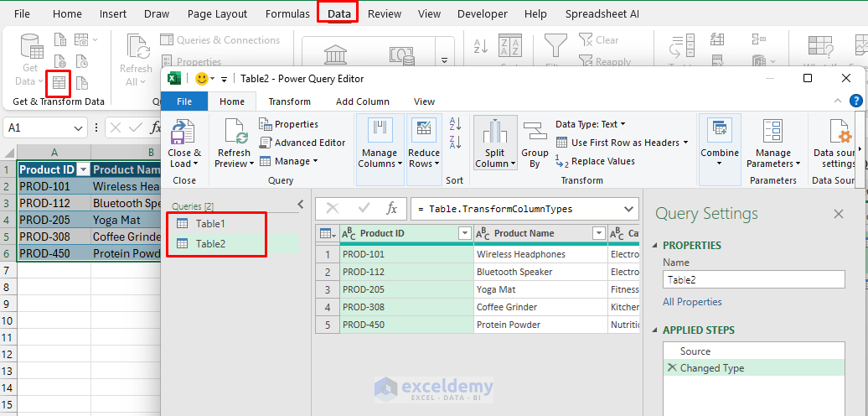Open the Excel Formulas tab
The width and height of the screenshot is (868, 416).
287,14
